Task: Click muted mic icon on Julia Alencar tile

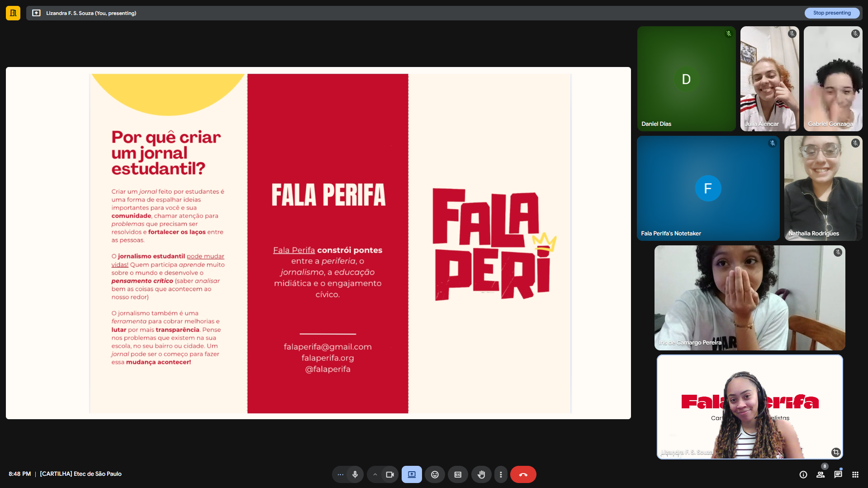Action: [792, 33]
